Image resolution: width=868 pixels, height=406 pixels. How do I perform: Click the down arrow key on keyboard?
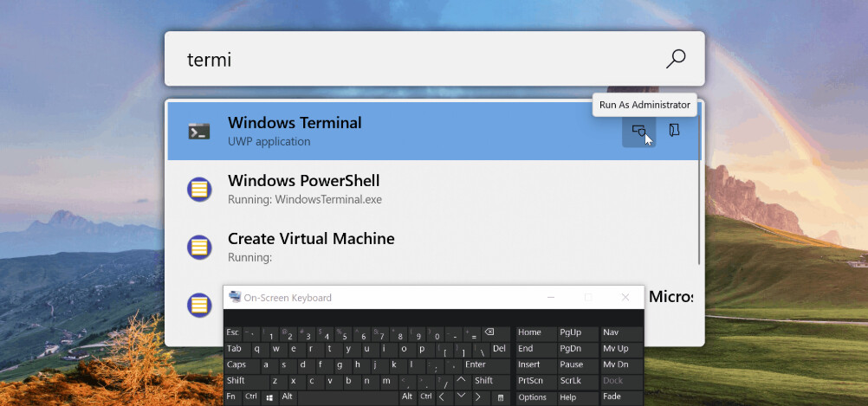pyautogui.click(x=463, y=398)
